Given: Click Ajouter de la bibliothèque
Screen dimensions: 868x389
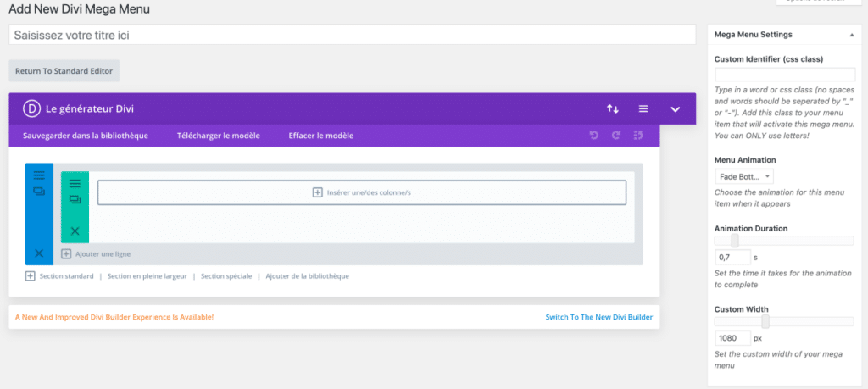Looking at the screenshot, I should click(307, 275).
